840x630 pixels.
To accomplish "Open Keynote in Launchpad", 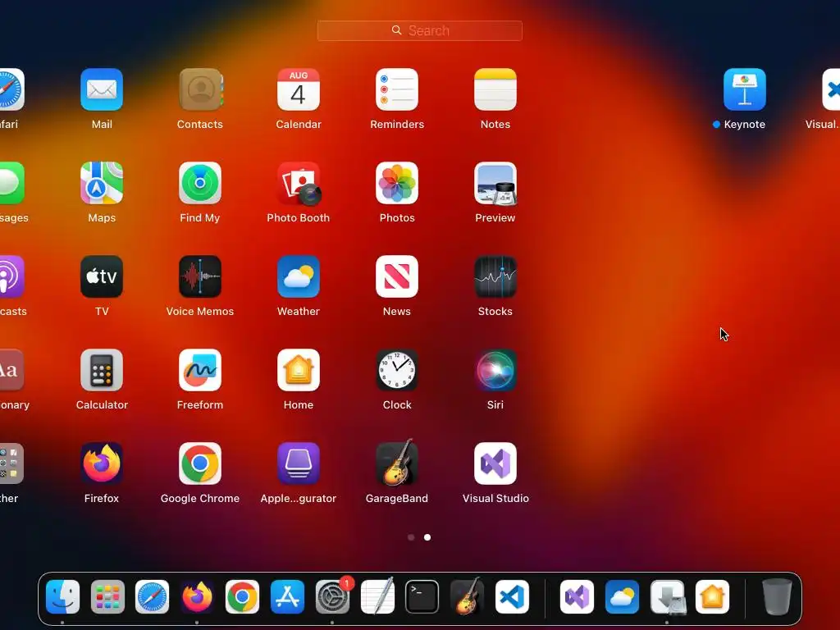I will pyautogui.click(x=745, y=89).
